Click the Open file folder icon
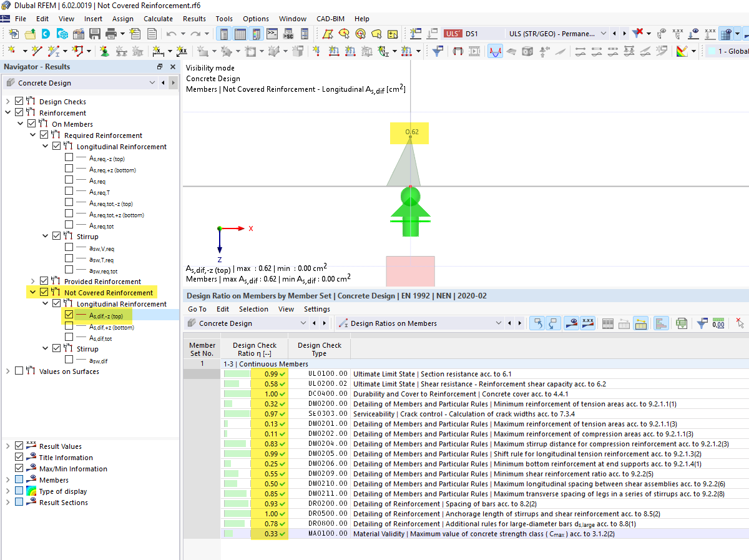Viewport: 749px width, 560px height. (x=29, y=34)
